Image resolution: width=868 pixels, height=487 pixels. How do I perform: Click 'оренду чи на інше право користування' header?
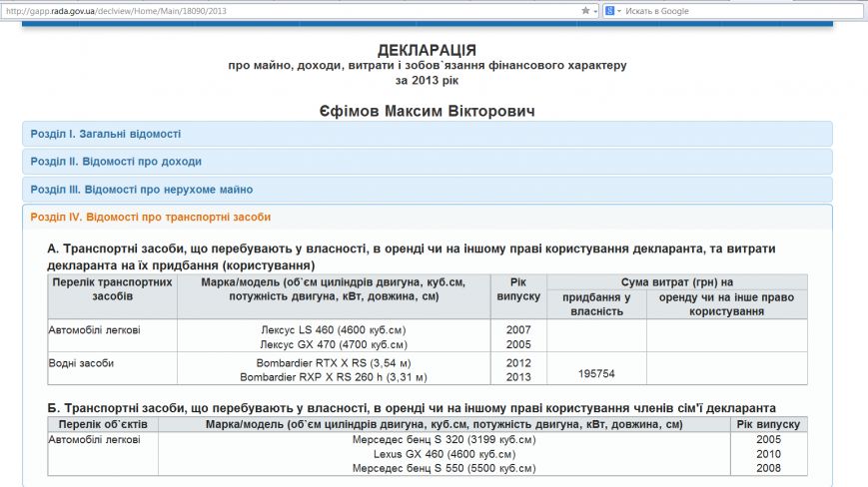pyautogui.click(x=726, y=304)
